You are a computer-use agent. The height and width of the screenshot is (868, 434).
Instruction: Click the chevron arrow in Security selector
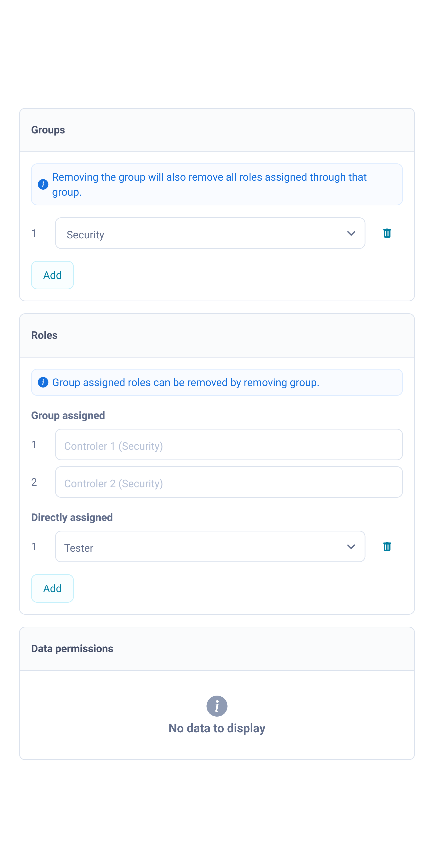click(x=351, y=233)
